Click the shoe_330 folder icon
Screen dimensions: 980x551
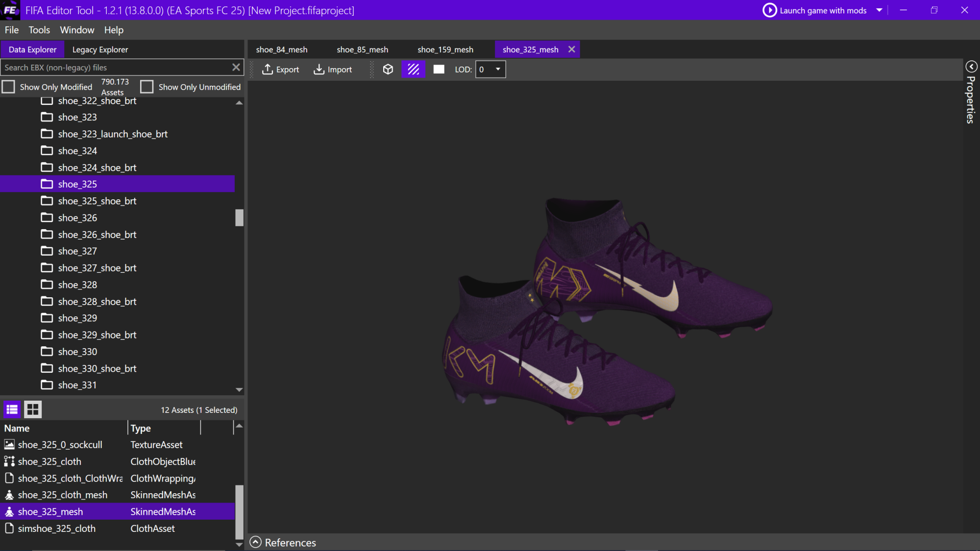point(47,352)
